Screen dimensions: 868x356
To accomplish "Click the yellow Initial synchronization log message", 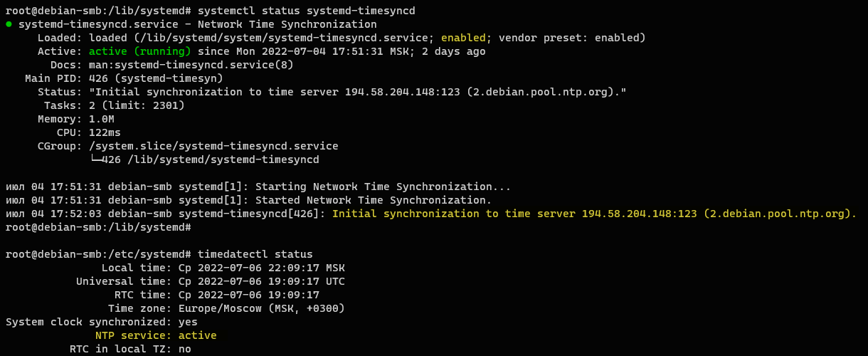I will [594, 214].
